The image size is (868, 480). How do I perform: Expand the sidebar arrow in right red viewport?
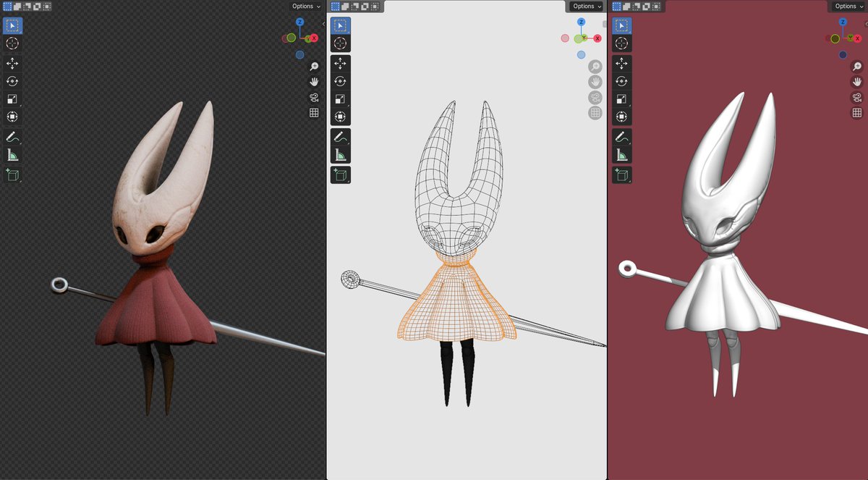[865, 24]
